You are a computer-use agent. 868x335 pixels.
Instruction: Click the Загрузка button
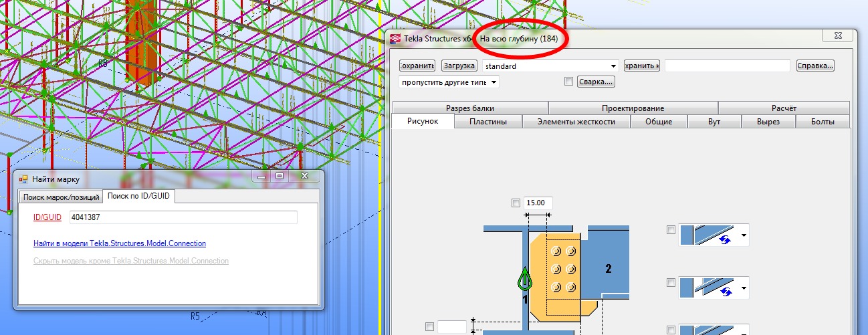tap(459, 66)
